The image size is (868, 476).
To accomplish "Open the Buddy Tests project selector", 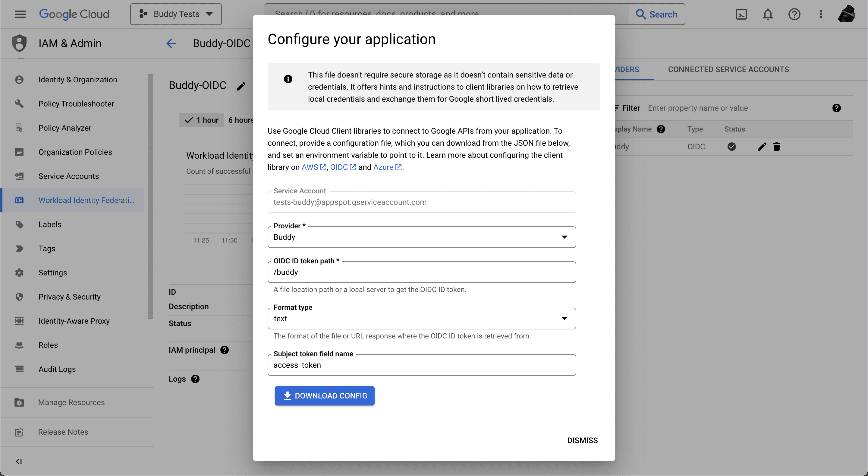I will pyautogui.click(x=176, y=14).
